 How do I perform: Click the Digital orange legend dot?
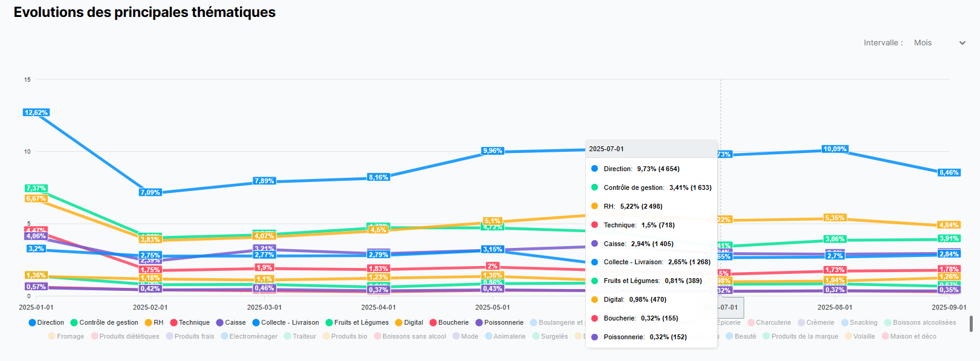[x=399, y=323]
